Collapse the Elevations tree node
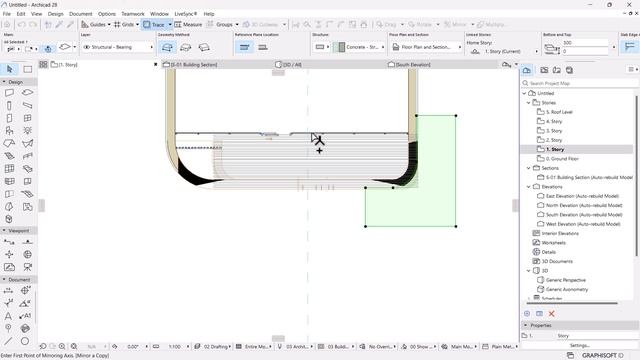Viewport: 640px width, 360px height. tap(529, 187)
